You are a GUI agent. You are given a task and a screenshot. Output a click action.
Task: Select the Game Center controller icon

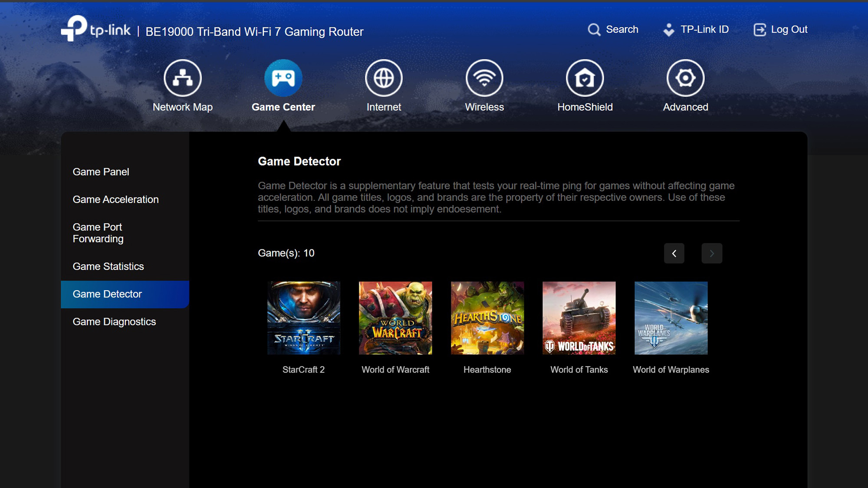[283, 78]
